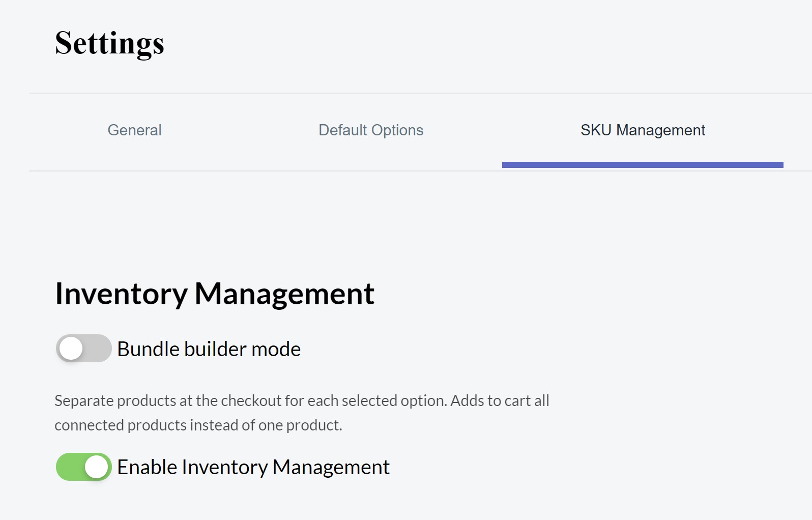Click the "Enable Inventory Management" label text

pyautogui.click(x=253, y=467)
